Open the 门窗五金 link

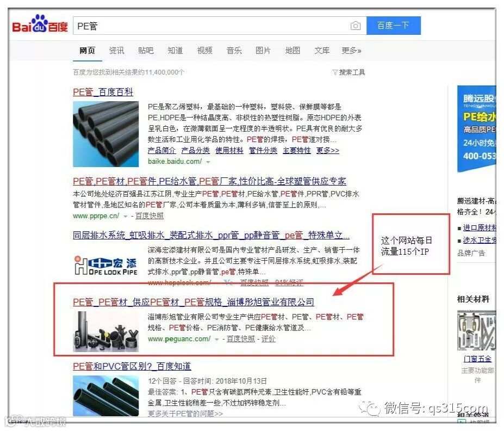pos(478,359)
